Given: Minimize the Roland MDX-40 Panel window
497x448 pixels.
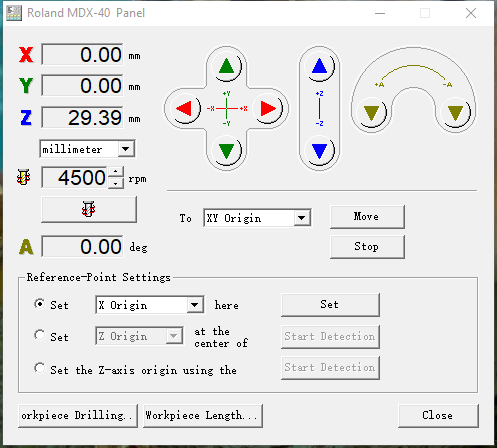Looking at the screenshot, I should pos(380,13).
